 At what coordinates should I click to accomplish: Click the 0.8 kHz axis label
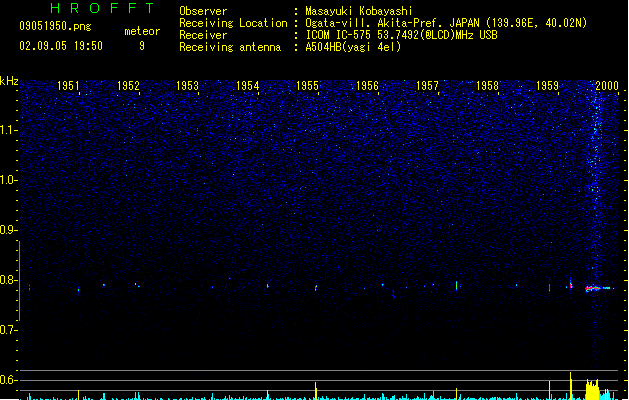point(8,280)
